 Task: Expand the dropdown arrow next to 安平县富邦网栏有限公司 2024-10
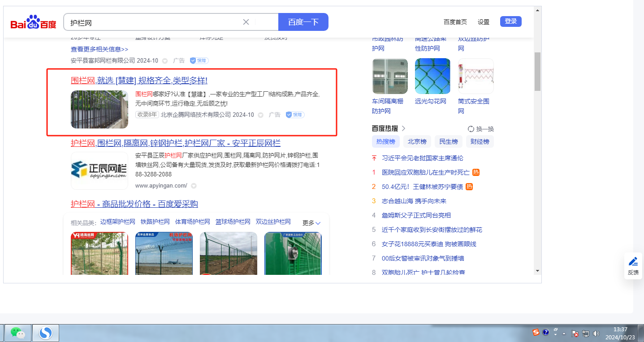(x=165, y=61)
